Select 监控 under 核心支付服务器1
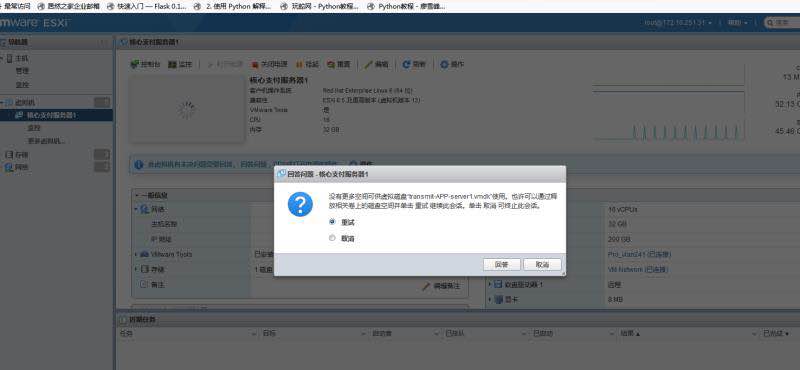800x370 pixels. pyautogui.click(x=34, y=128)
